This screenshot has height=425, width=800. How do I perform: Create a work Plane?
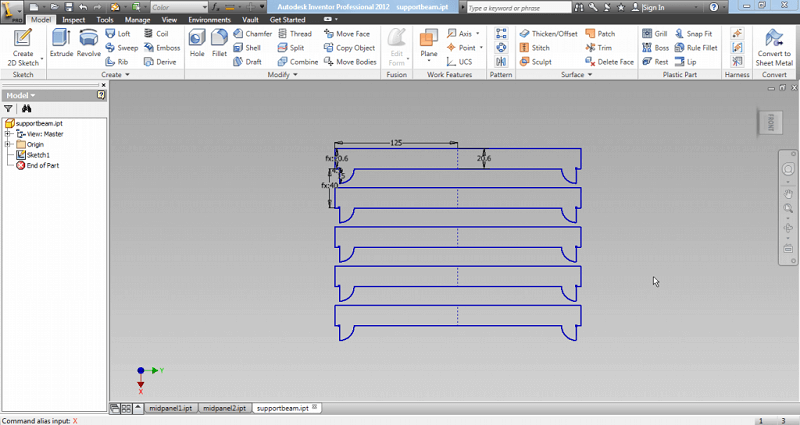pos(429,43)
